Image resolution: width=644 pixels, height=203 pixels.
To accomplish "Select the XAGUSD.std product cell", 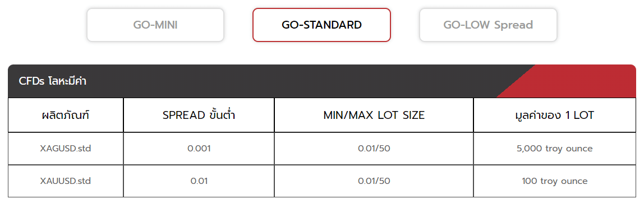I will 66,149.
